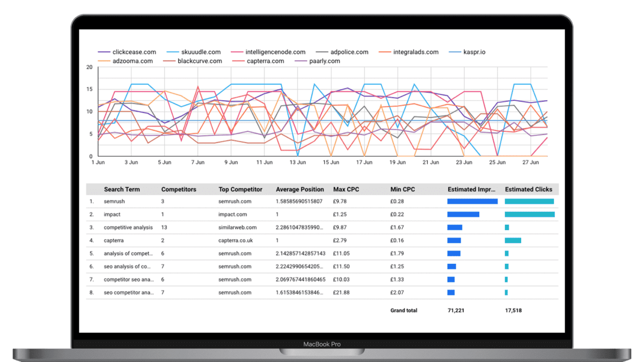Click the Estimated Clicks column header

[528, 189]
